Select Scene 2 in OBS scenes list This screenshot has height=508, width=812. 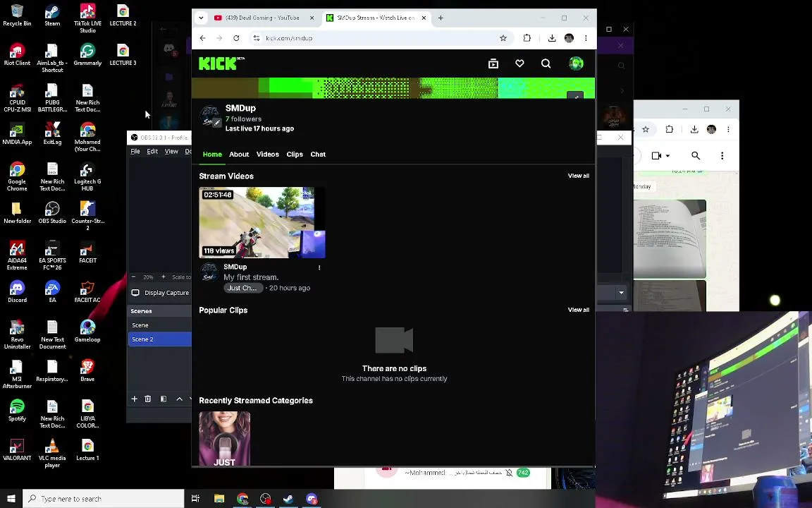(160, 339)
